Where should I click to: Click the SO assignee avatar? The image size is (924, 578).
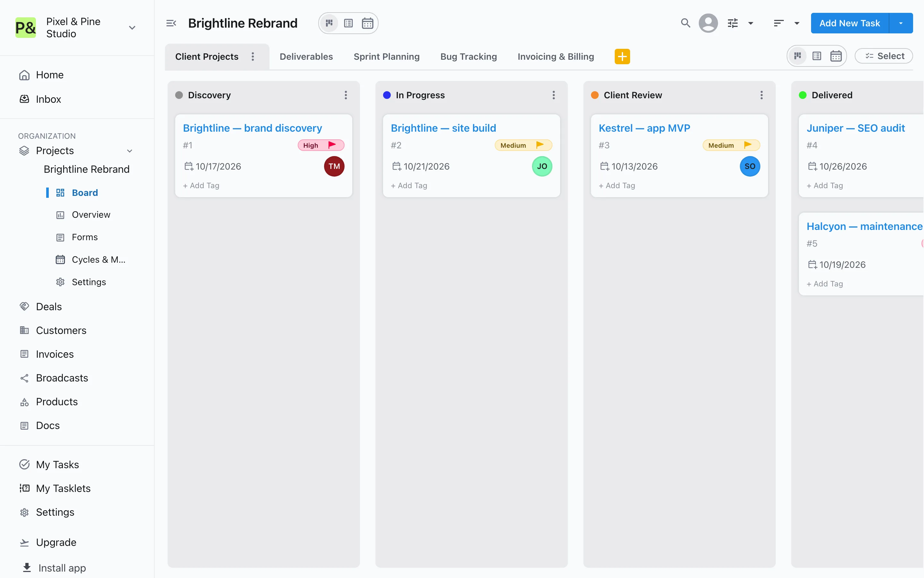click(750, 166)
